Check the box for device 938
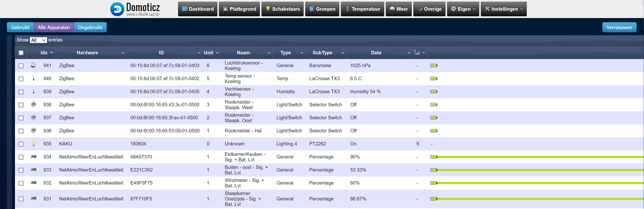 pos(21,105)
